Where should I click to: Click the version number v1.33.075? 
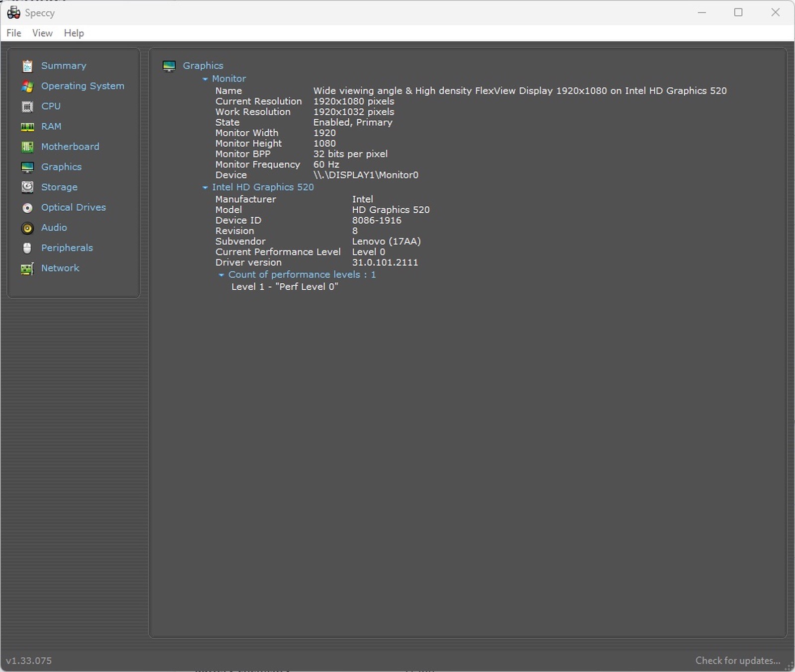[x=29, y=661]
